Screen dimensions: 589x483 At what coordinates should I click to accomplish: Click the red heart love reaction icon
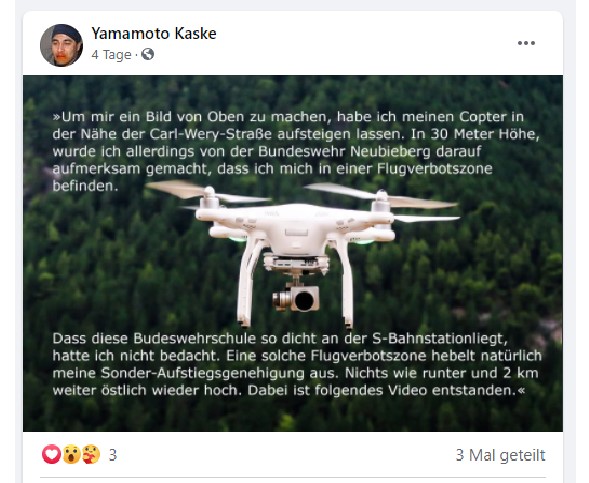tap(51, 454)
